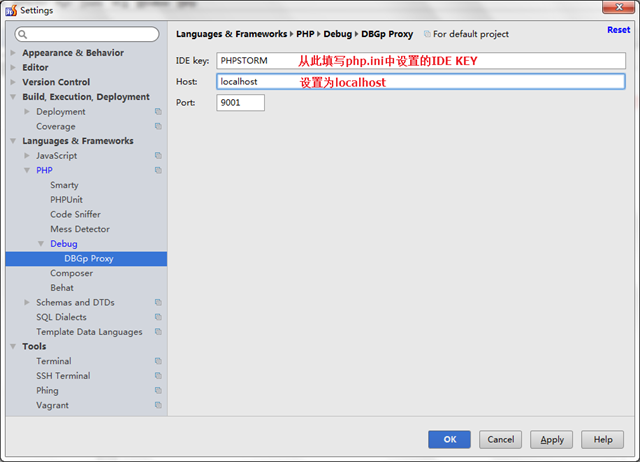Image resolution: width=640 pixels, height=462 pixels.
Task: Select Version Control in the tree
Action: (56, 82)
